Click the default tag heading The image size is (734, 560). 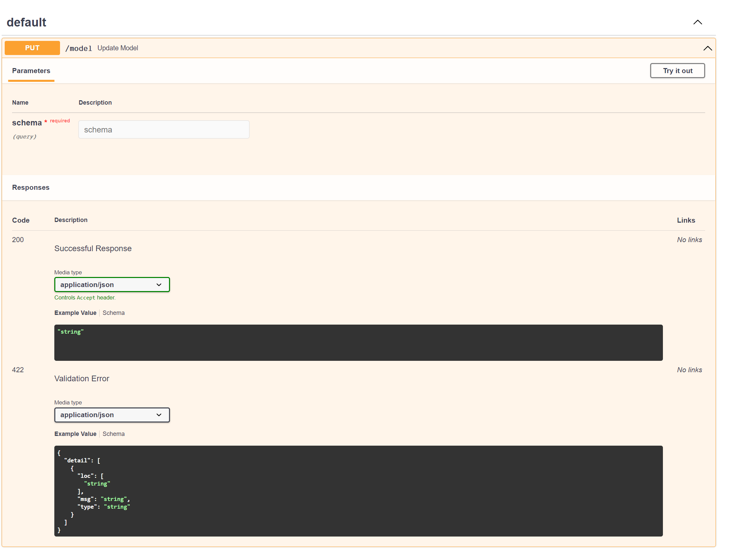[x=26, y=22]
